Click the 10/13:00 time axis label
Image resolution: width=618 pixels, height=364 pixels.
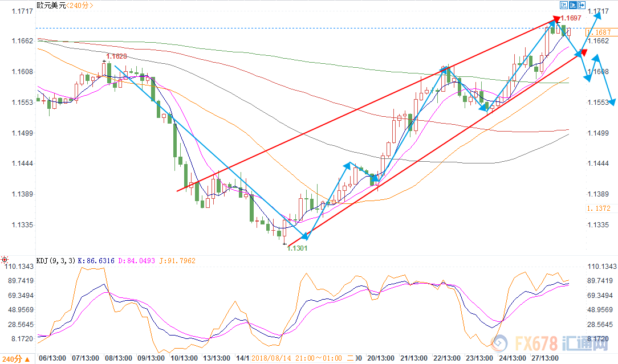[185, 358]
